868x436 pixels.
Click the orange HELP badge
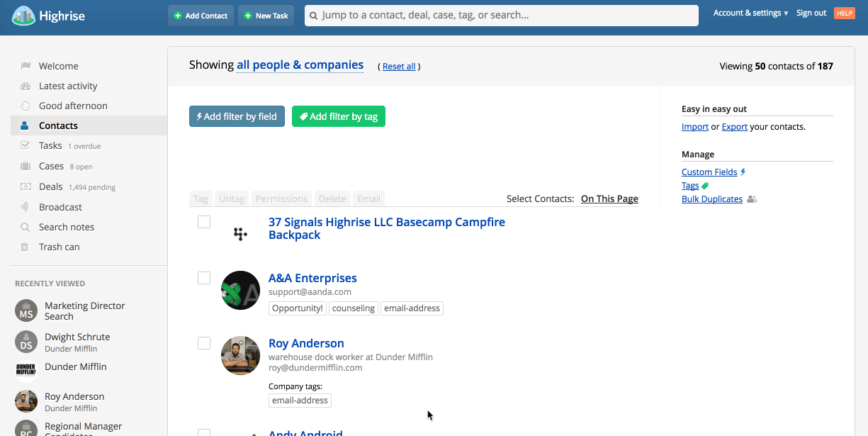pyautogui.click(x=844, y=13)
